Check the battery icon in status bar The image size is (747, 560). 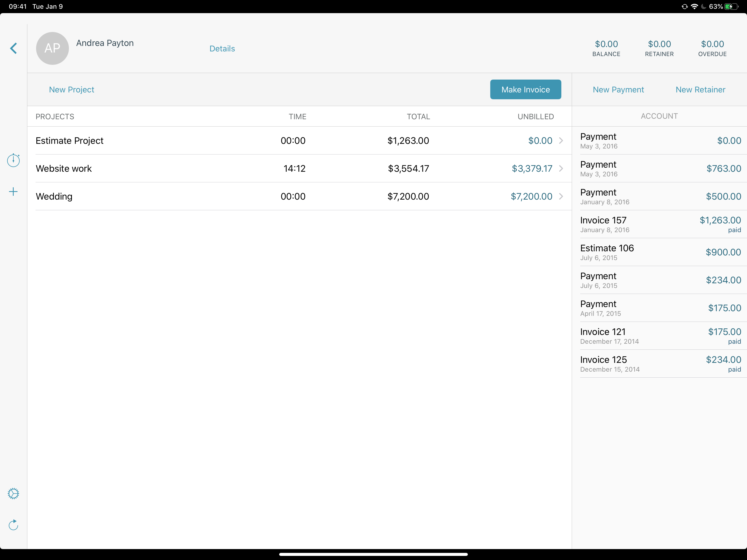tap(731, 6)
